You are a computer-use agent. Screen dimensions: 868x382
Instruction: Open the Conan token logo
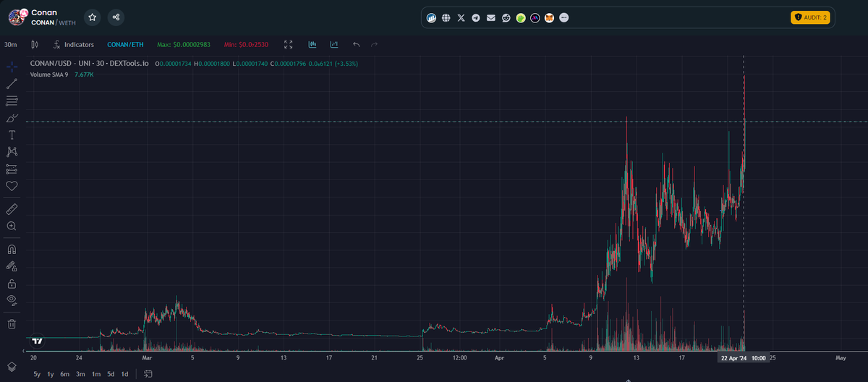pos(17,17)
